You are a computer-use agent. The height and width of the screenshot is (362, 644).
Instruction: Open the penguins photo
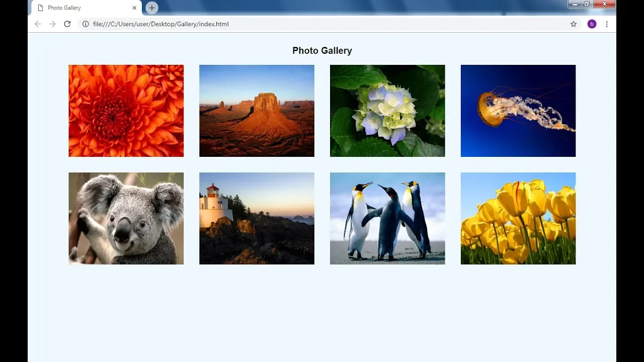(x=387, y=218)
